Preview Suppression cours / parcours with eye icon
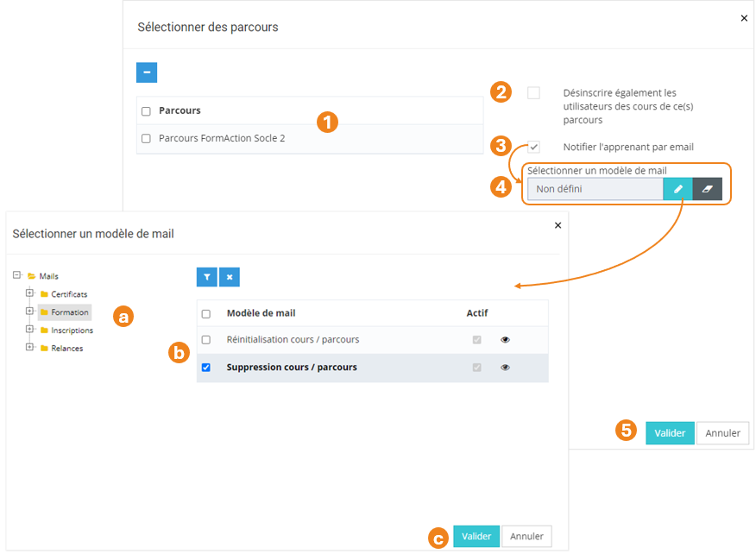This screenshot has height=554, width=756. pyautogui.click(x=505, y=368)
